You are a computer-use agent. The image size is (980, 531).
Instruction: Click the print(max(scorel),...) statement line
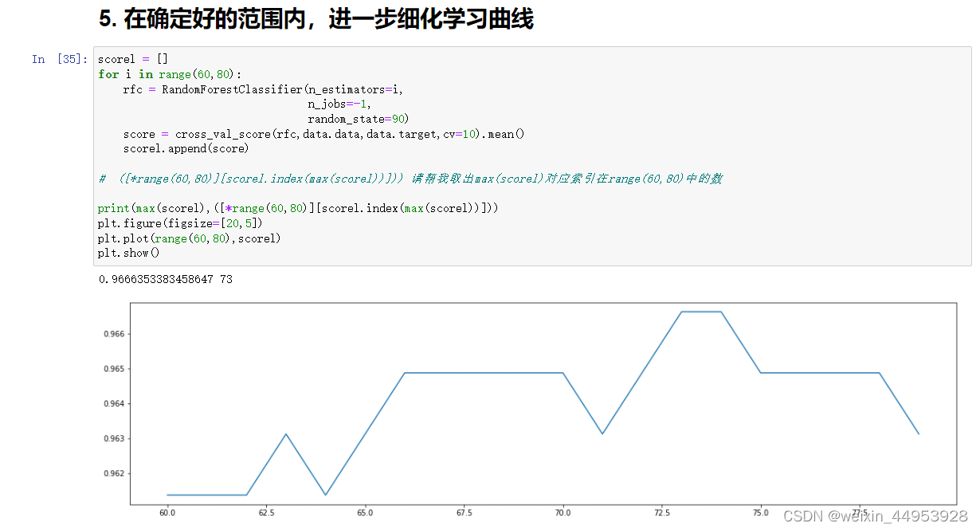point(298,208)
